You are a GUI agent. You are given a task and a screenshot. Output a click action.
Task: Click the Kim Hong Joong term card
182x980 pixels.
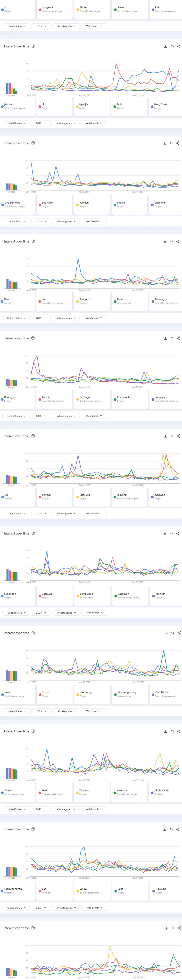[x=129, y=694]
